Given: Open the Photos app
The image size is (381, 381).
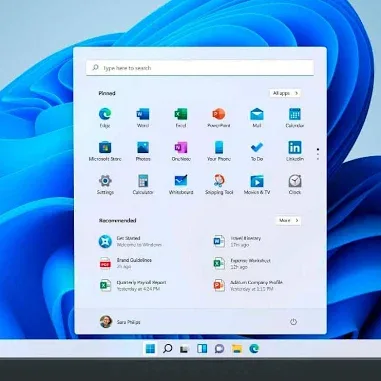Looking at the screenshot, I should [x=143, y=151].
